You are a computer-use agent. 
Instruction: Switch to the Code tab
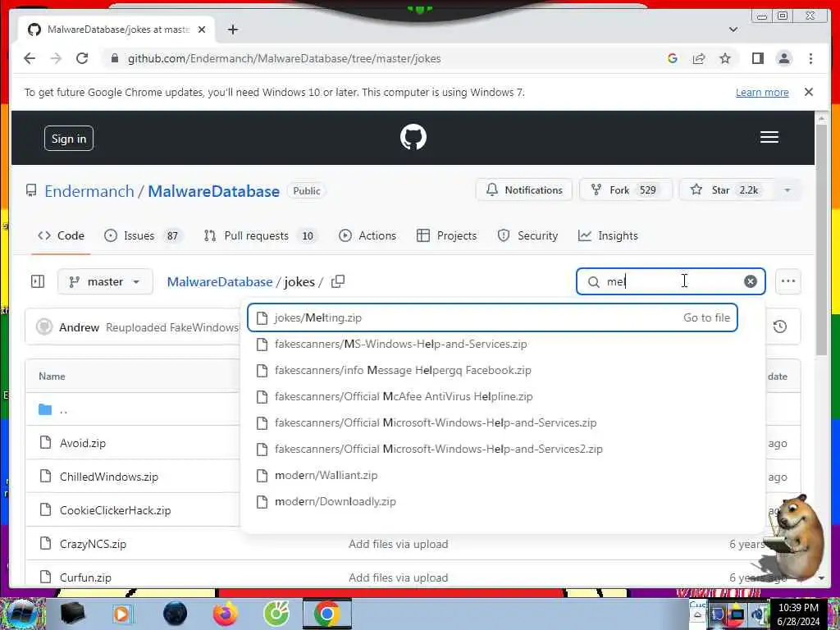pos(61,235)
